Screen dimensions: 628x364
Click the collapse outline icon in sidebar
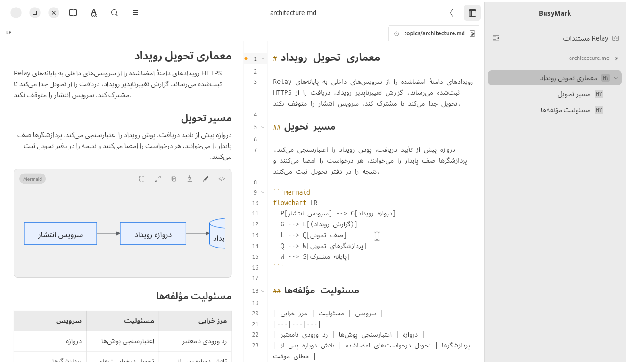click(x=496, y=38)
